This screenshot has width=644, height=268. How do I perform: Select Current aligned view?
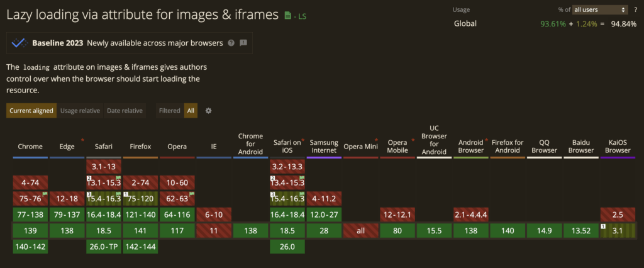pyautogui.click(x=31, y=111)
